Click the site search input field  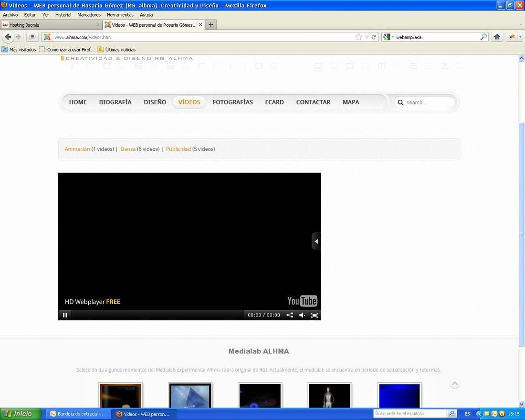[425, 103]
